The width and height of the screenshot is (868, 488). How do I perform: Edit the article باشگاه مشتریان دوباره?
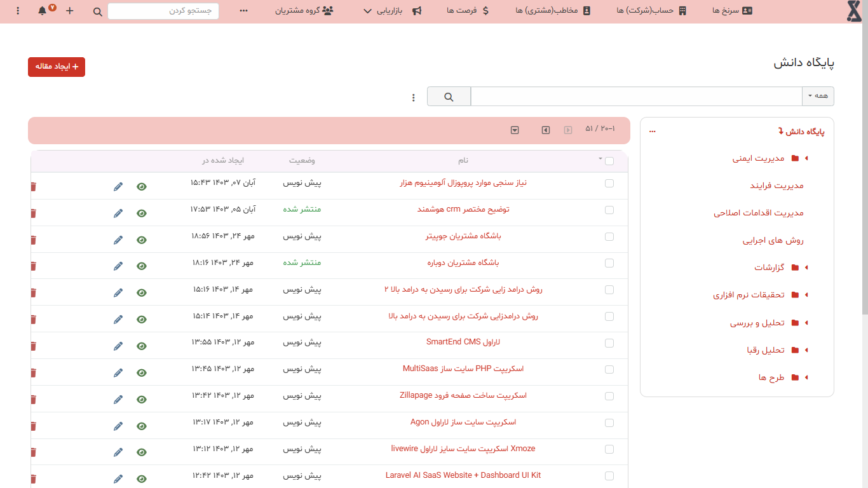tap(118, 266)
